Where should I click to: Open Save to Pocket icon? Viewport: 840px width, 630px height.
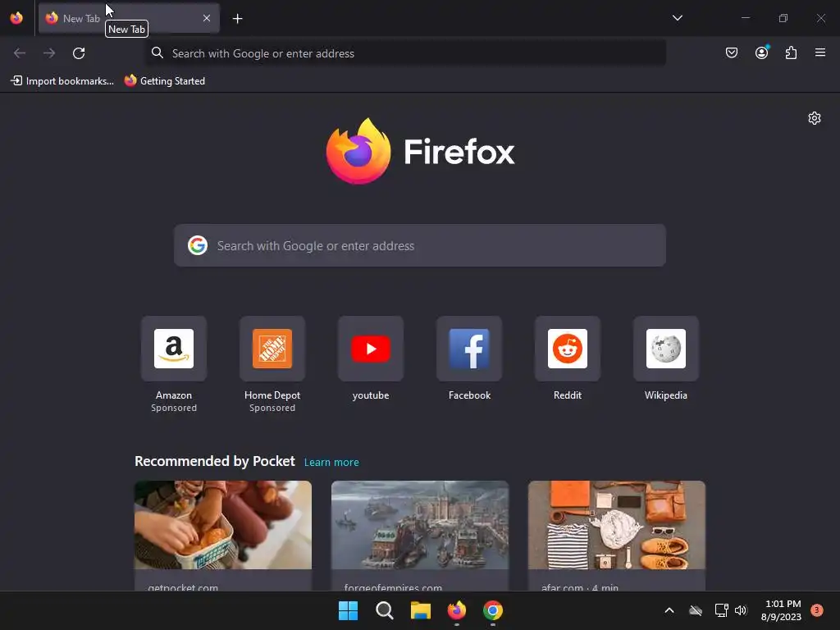click(x=731, y=52)
